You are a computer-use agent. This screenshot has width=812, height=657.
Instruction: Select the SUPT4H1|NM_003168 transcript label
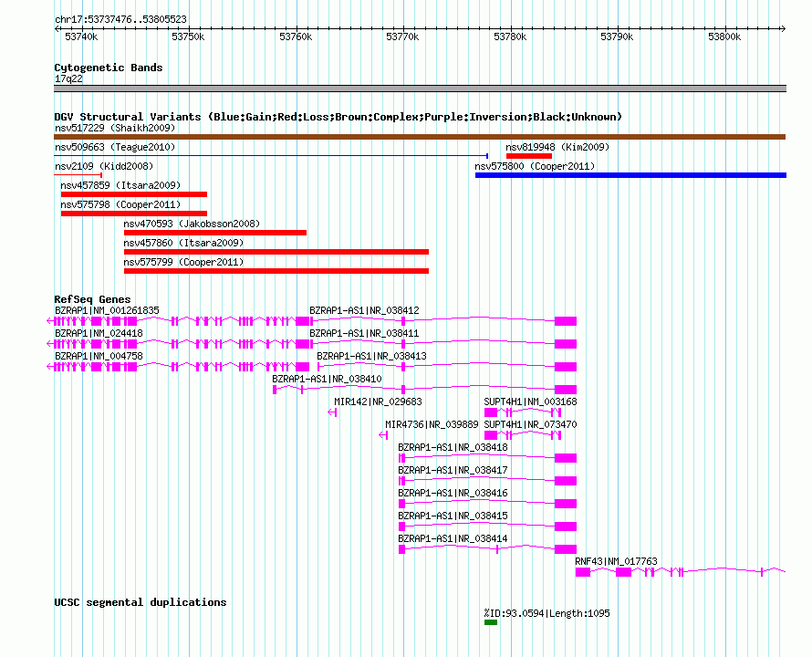pyautogui.click(x=530, y=401)
